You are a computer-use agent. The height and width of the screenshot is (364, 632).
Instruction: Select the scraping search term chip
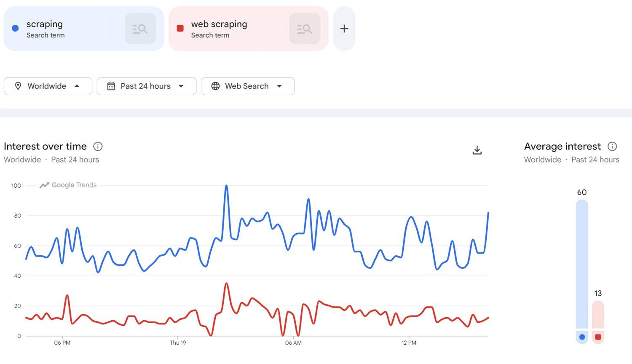coord(63,28)
